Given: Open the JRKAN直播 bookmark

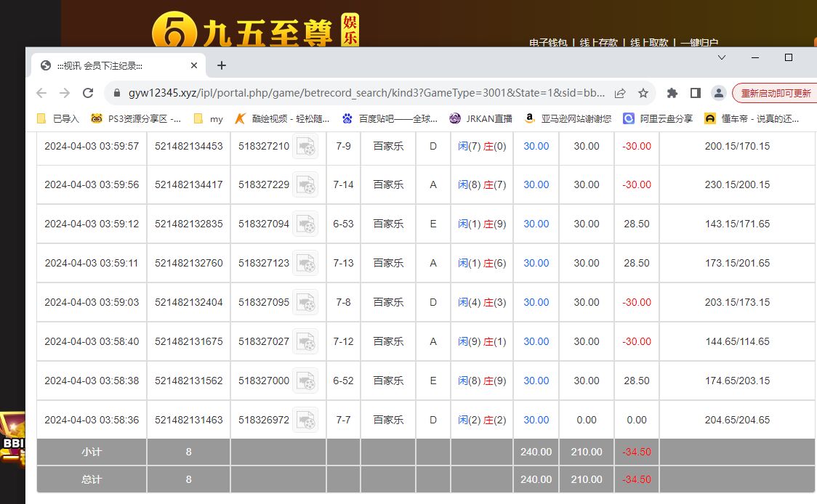Looking at the screenshot, I should pos(480,118).
